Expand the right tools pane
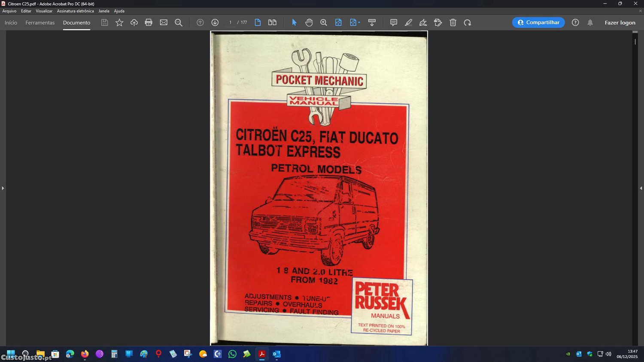This screenshot has height=362, width=644. (x=641, y=188)
